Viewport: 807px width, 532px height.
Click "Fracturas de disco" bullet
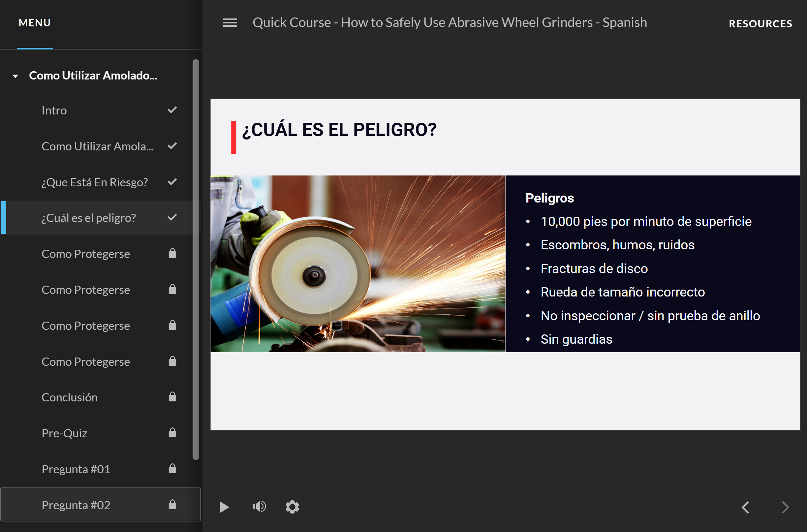(x=594, y=269)
